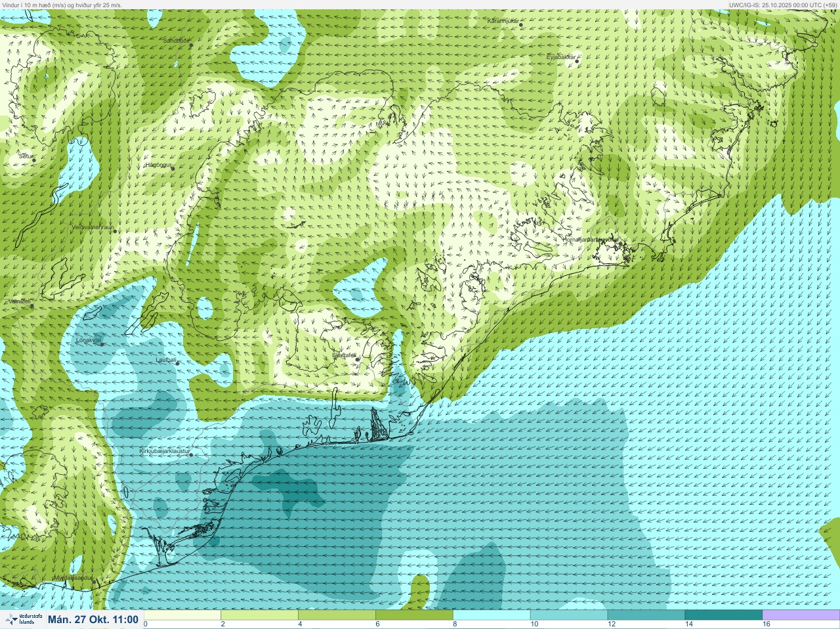The height and width of the screenshot is (629, 840).
Task: Click the 10–12 m/s teal legend swatch
Action: [x=570, y=615]
